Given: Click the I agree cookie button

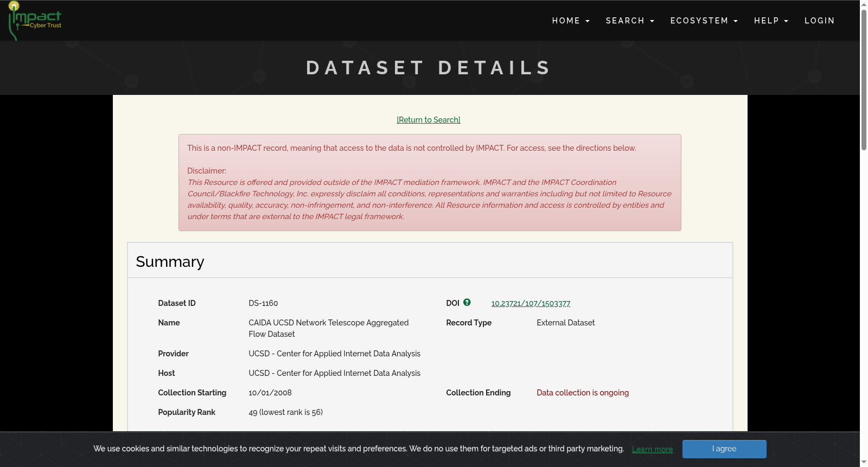Looking at the screenshot, I should pos(724,449).
